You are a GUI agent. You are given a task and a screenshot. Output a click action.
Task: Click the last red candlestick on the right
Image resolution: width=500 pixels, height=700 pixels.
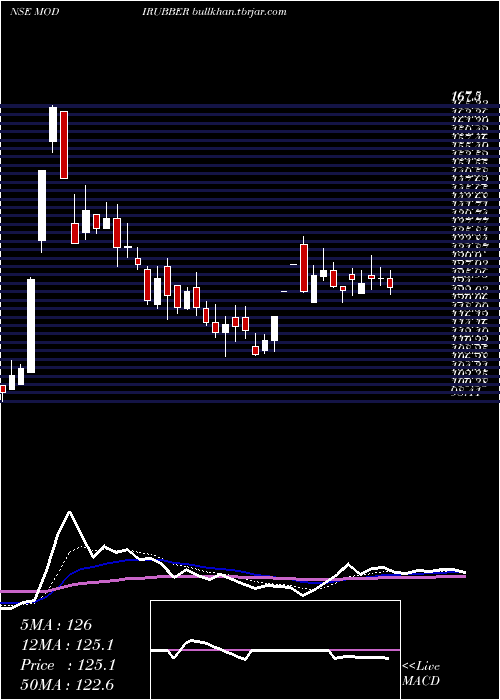pos(390,283)
